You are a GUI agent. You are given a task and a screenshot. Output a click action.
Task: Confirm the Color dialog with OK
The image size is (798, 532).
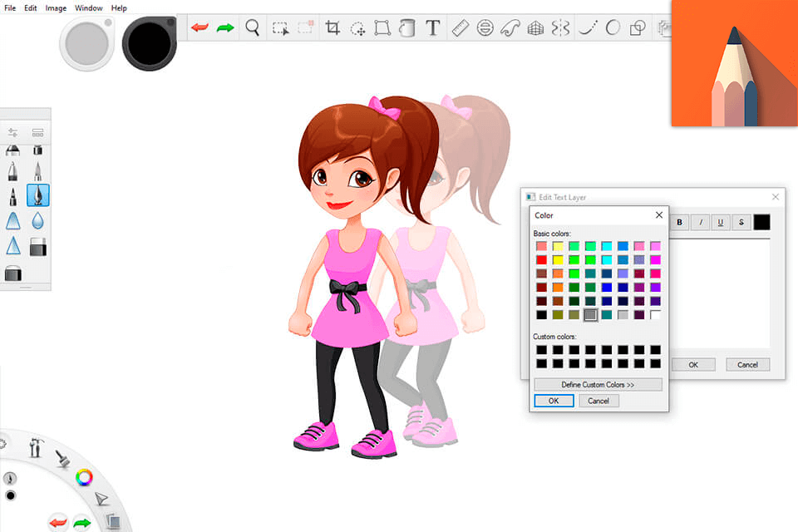click(554, 401)
